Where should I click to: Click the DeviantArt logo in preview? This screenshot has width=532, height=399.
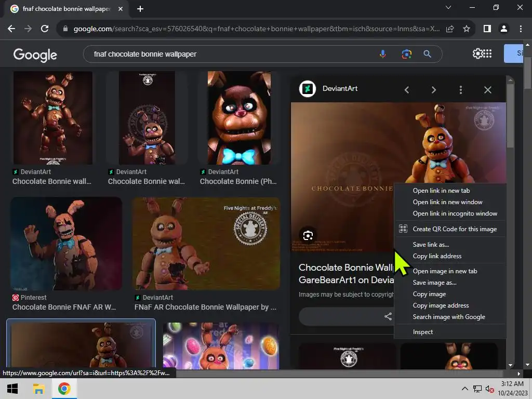pos(308,89)
